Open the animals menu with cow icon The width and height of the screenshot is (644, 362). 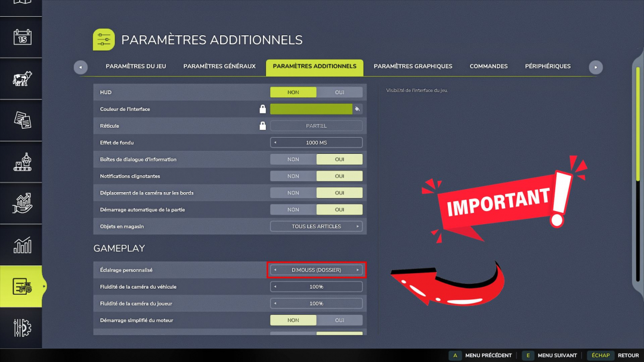click(x=21, y=78)
